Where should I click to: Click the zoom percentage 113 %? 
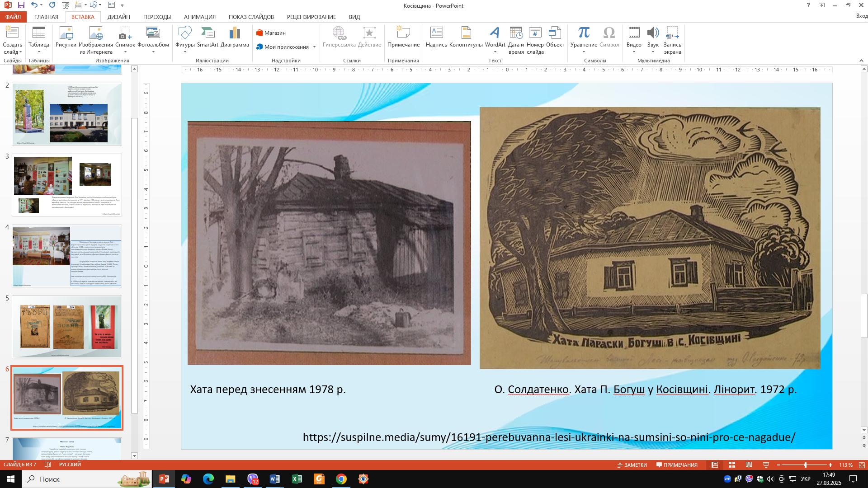845,465
